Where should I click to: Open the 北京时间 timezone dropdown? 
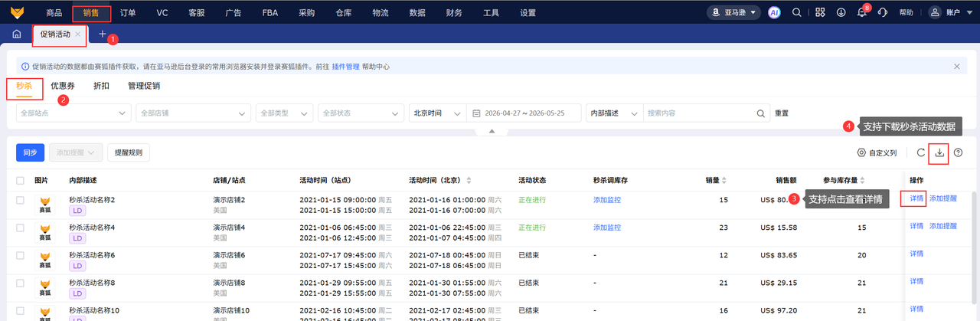(437, 113)
